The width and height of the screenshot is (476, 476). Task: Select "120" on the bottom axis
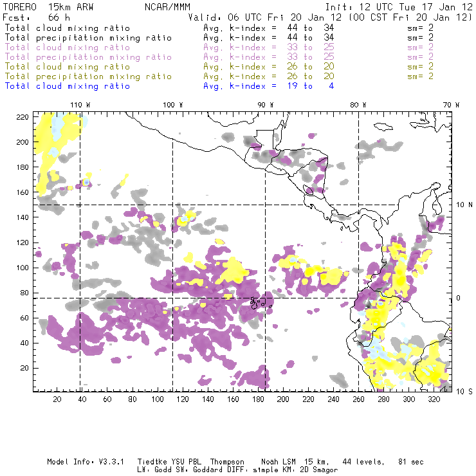point(183,399)
